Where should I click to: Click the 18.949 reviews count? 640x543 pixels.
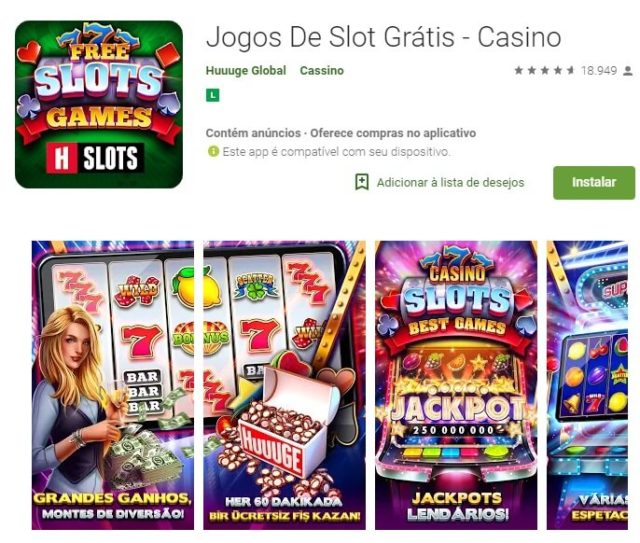(x=599, y=71)
